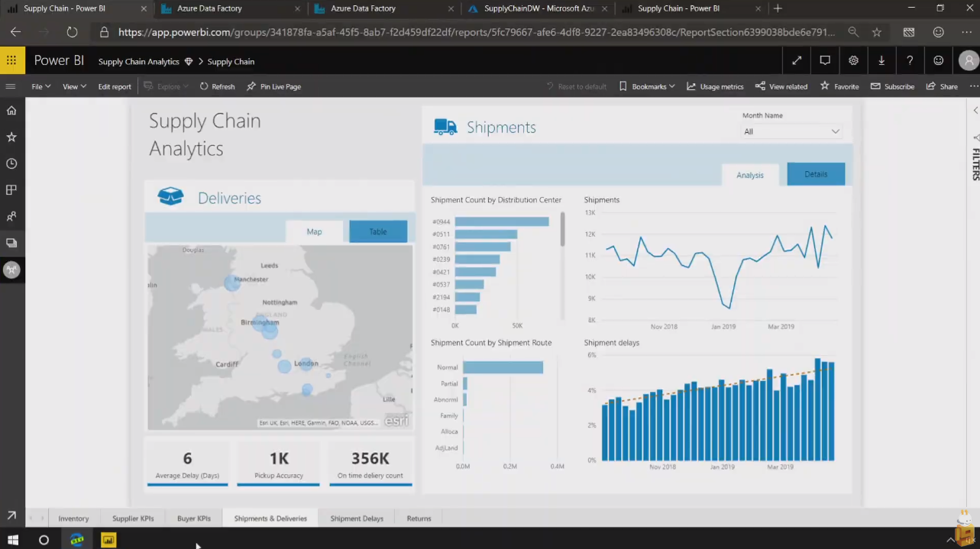Open Apps icon in left sidebar
Image resolution: width=980 pixels, height=549 pixels.
coord(11,190)
